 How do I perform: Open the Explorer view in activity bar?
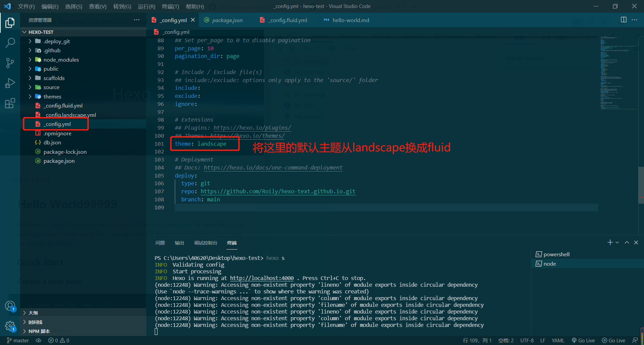(x=10, y=23)
